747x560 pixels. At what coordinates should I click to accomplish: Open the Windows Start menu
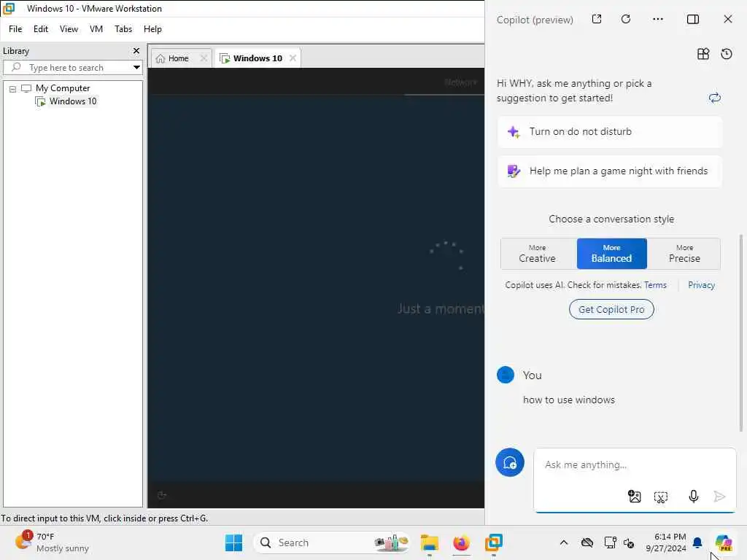(234, 542)
